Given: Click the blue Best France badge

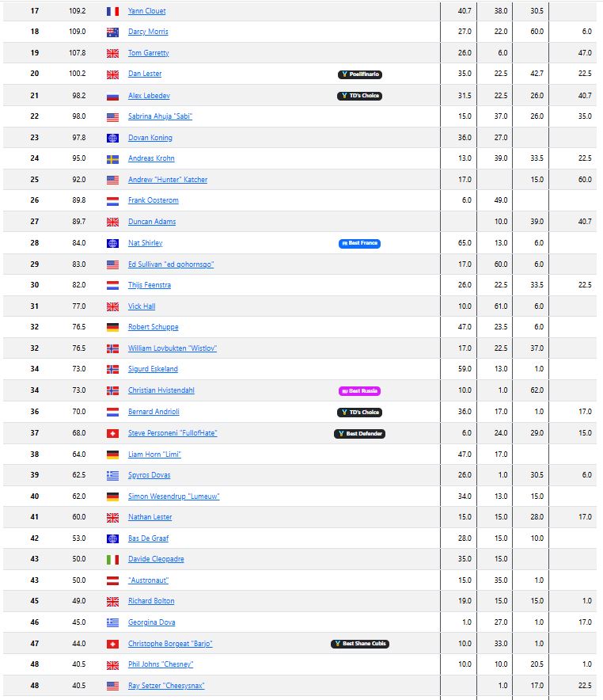Looking at the screenshot, I should pyautogui.click(x=360, y=243).
